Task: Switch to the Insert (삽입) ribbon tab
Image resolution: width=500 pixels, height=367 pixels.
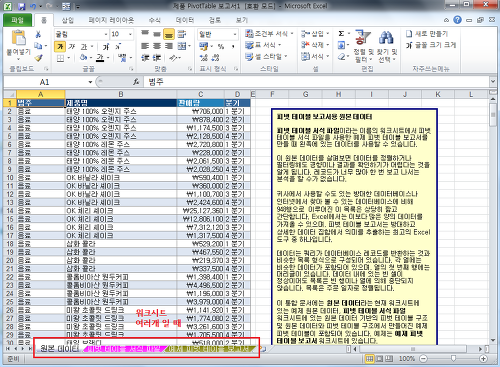Action: click(68, 20)
